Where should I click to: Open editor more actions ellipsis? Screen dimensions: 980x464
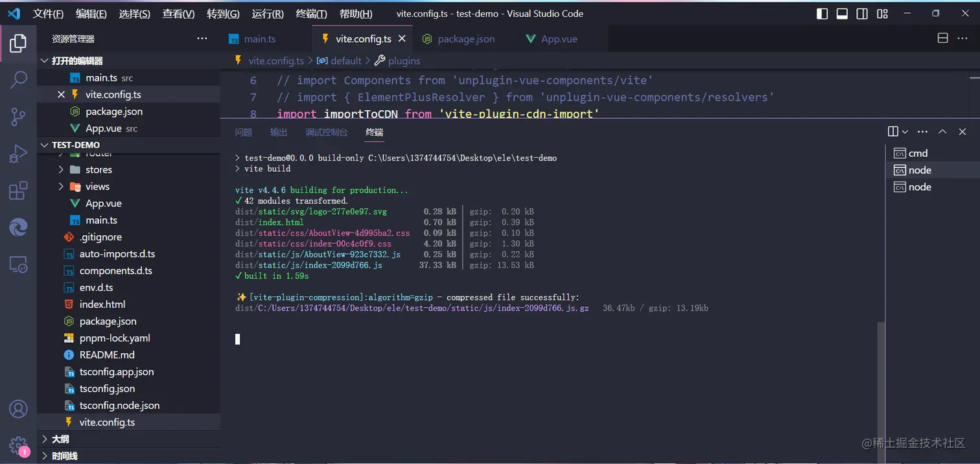coord(963,38)
